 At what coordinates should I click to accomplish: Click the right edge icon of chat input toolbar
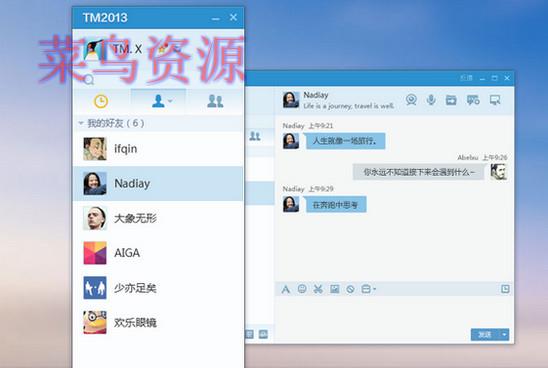pos(505,289)
